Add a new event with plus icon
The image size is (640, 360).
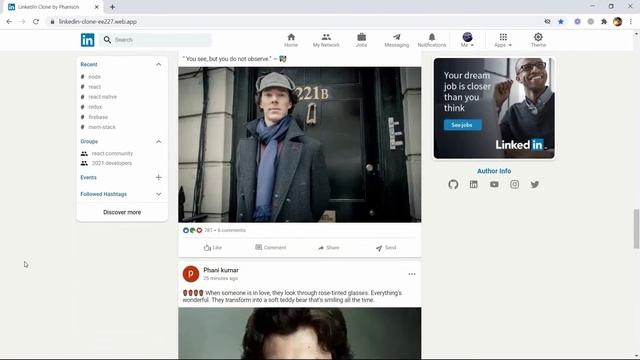coord(158,178)
